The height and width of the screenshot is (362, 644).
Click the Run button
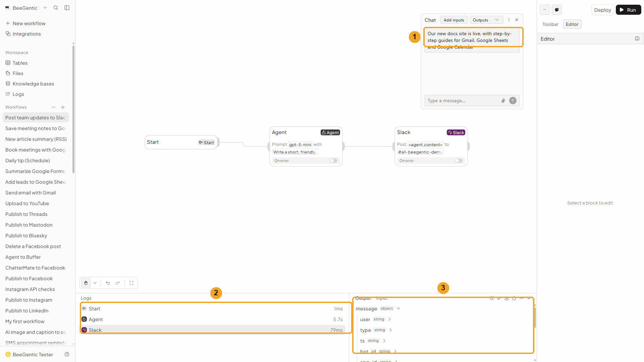[x=628, y=10]
